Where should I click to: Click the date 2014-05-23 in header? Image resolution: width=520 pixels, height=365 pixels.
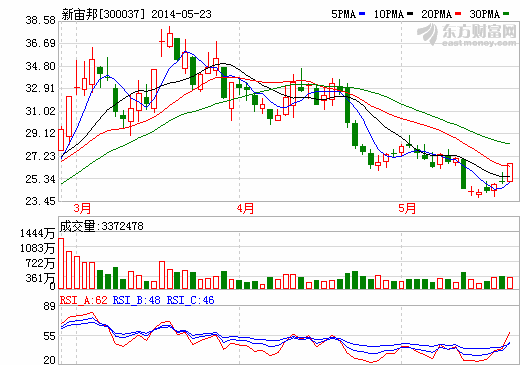(181, 14)
